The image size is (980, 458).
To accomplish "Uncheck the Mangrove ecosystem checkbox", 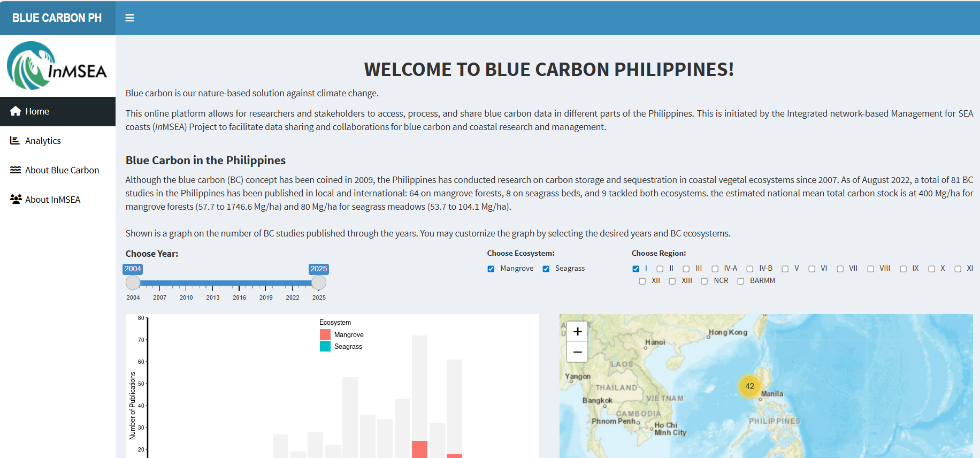I will click(x=491, y=269).
